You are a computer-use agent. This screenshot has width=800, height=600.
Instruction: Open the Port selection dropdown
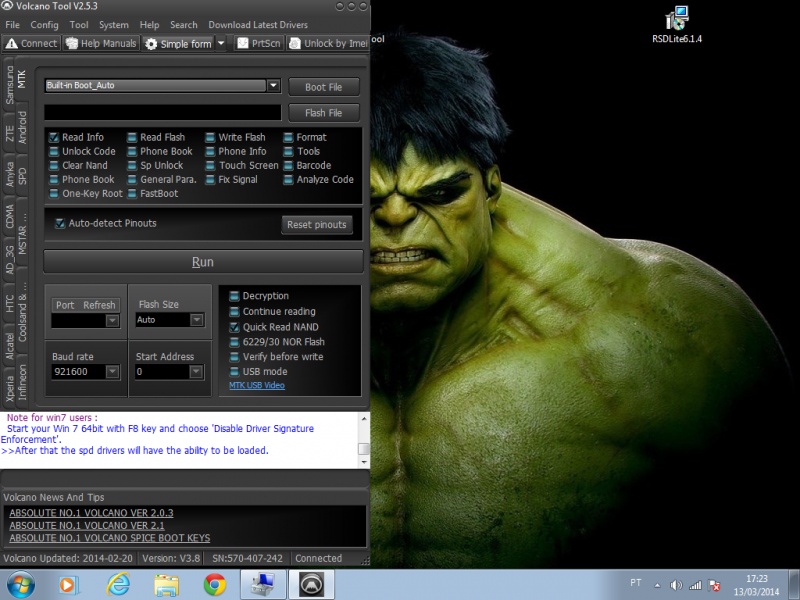pos(112,320)
